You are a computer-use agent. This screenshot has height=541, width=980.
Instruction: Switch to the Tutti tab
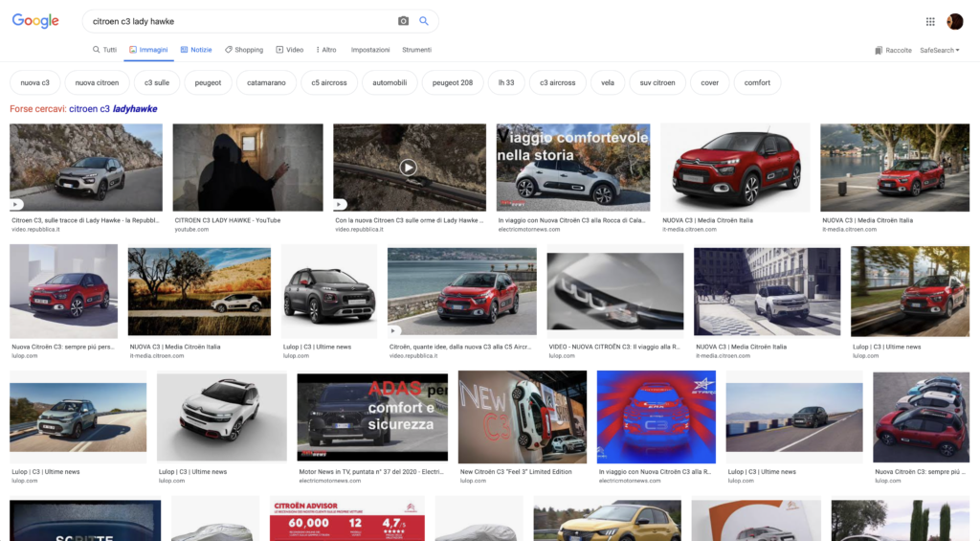point(104,50)
